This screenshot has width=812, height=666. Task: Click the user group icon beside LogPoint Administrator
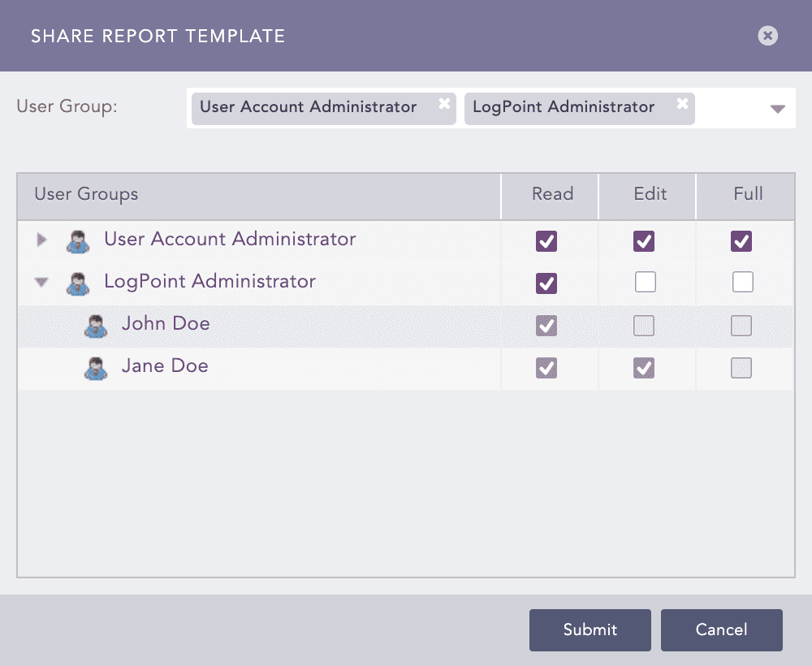[78, 282]
